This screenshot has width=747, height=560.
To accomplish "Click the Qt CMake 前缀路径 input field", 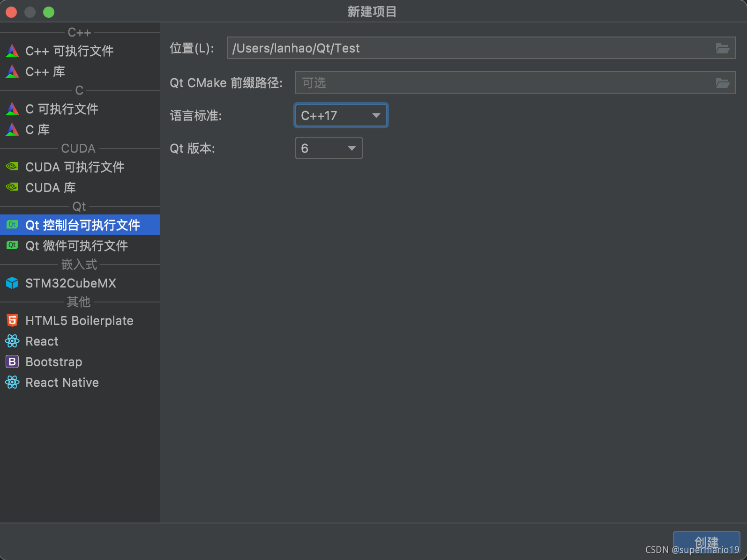I will (515, 82).
